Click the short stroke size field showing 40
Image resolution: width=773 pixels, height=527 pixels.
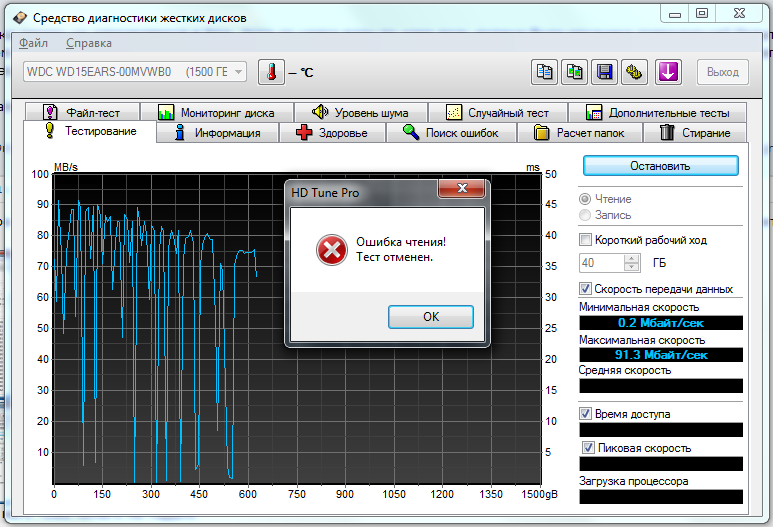[601, 263]
